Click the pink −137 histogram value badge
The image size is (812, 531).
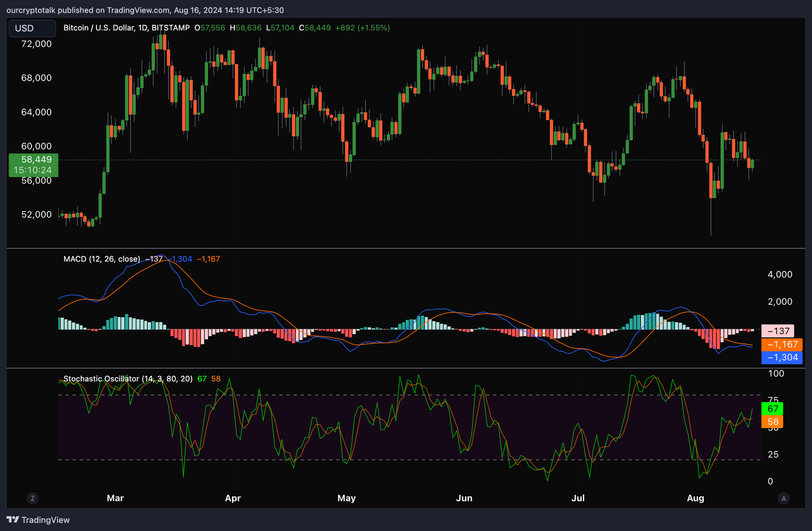[x=777, y=331]
